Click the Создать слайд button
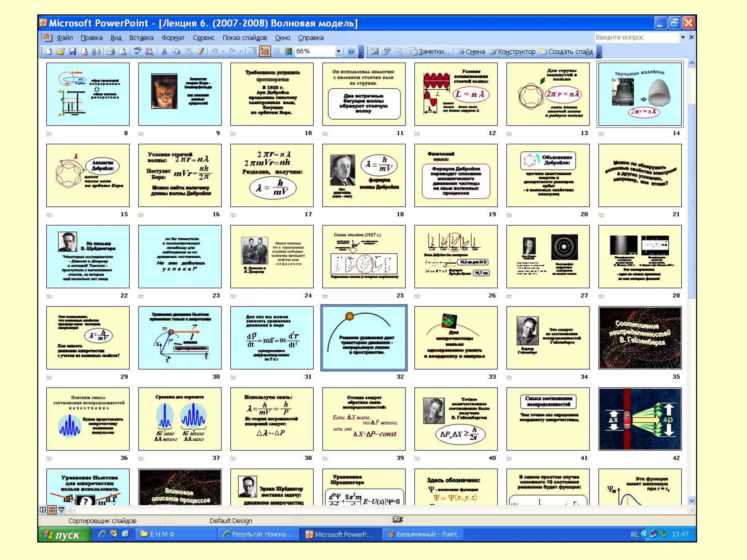Image resolution: width=747 pixels, height=560 pixels. [x=566, y=52]
